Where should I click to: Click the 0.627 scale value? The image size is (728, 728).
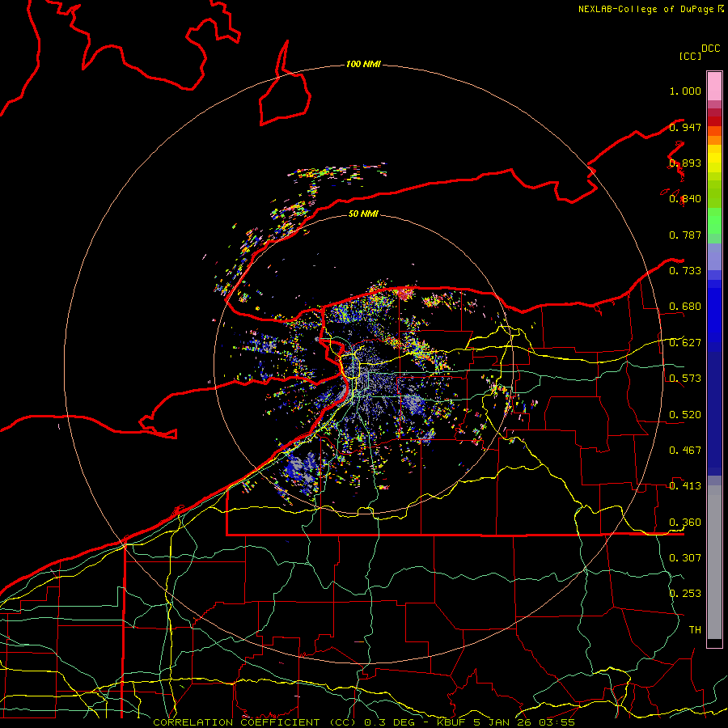pyautogui.click(x=685, y=343)
